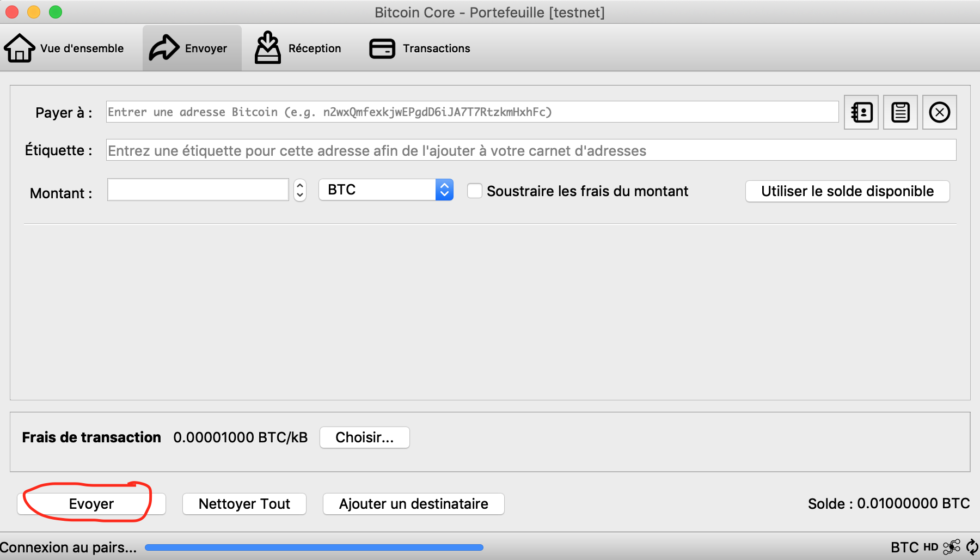Viewport: 980px width, 560px height.
Task: Go to Vue d'ensemble tab
Action: coord(64,48)
